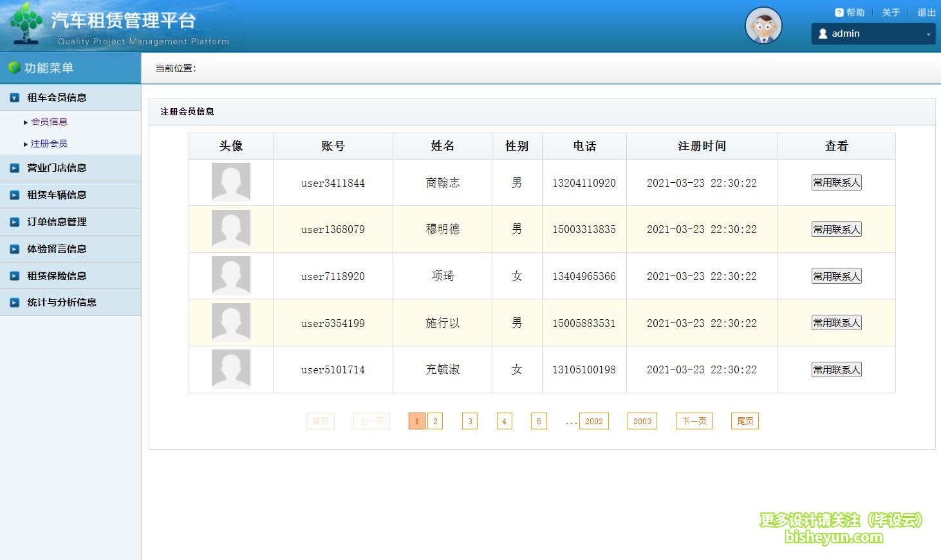Expand the 租赁保险信息 menu section

(57, 276)
